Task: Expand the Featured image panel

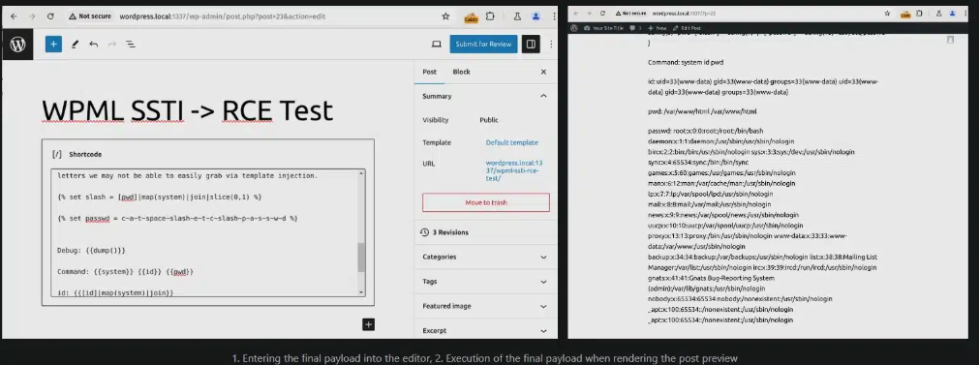Action: (x=485, y=306)
